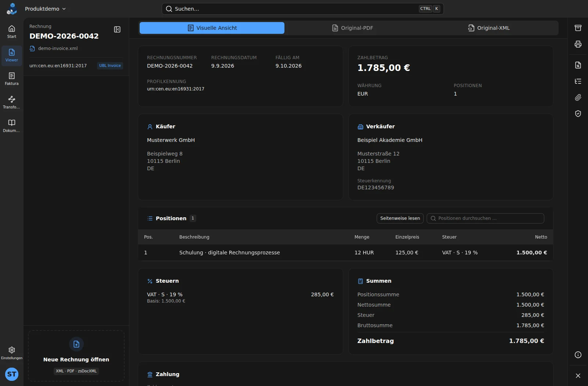Focus the Suchen global search field

click(302, 9)
